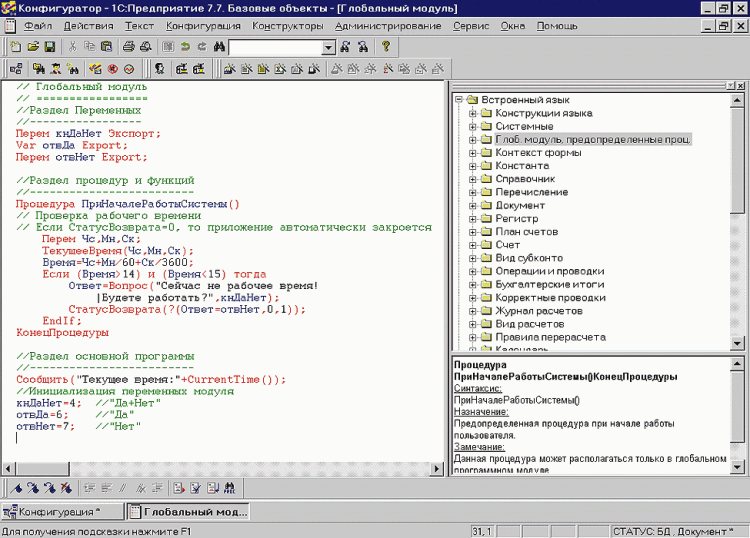This screenshot has width=750, height=538.
Task: Select the Вид субконто tree item
Action: pyautogui.click(x=529, y=258)
